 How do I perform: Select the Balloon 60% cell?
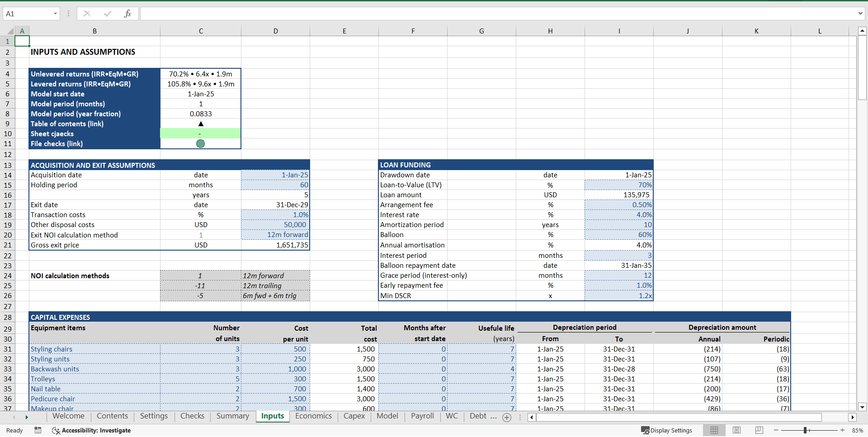click(x=619, y=235)
